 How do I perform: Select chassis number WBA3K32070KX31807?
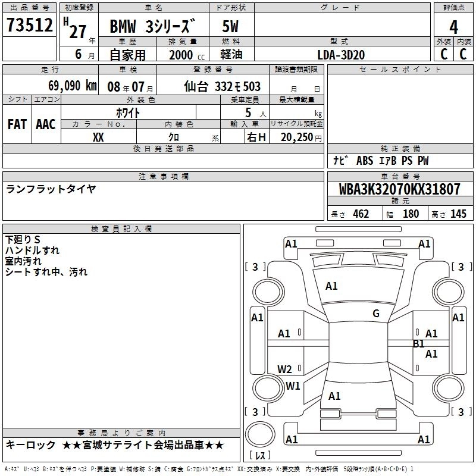(x=400, y=190)
